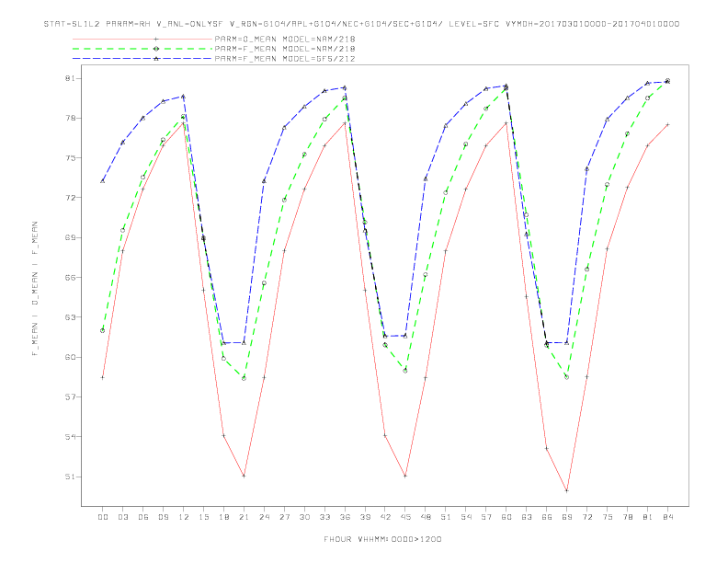Image resolution: width=728 pixels, height=563 pixels.
Task: Click x-axis tick label 24
Action: (264, 517)
